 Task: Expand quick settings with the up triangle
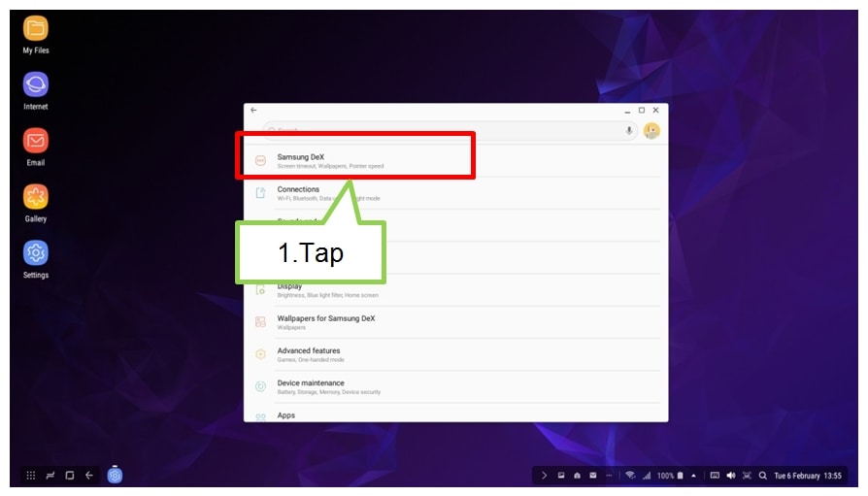point(693,475)
